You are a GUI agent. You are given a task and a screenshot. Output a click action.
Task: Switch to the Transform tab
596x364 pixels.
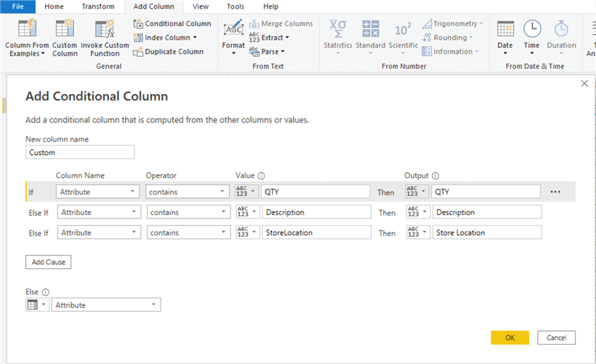pos(97,7)
